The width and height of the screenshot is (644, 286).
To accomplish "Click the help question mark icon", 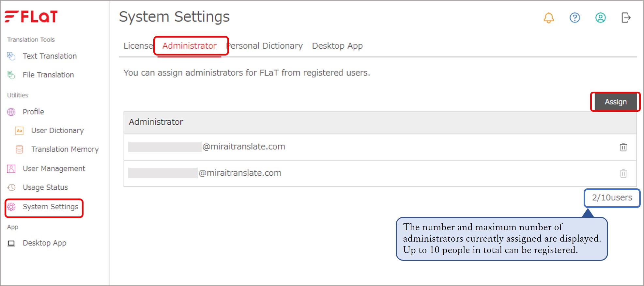I will click(x=575, y=18).
